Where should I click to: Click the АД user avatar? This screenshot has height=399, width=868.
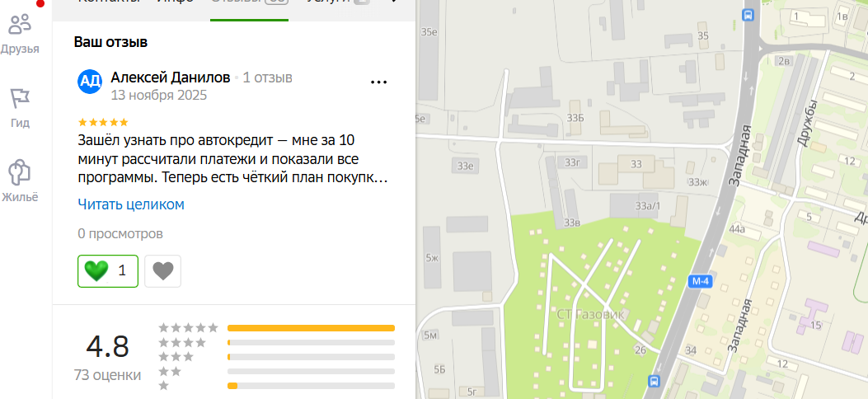[90, 82]
